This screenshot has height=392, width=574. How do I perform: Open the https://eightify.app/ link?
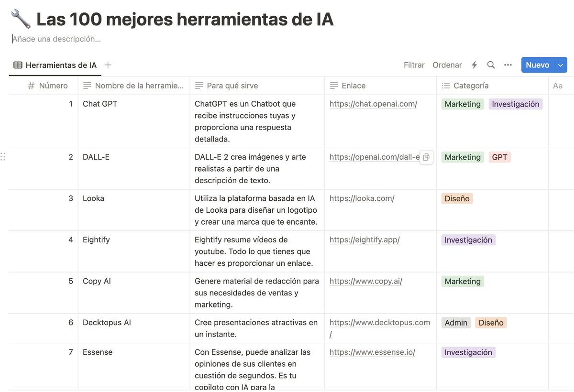(364, 240)
